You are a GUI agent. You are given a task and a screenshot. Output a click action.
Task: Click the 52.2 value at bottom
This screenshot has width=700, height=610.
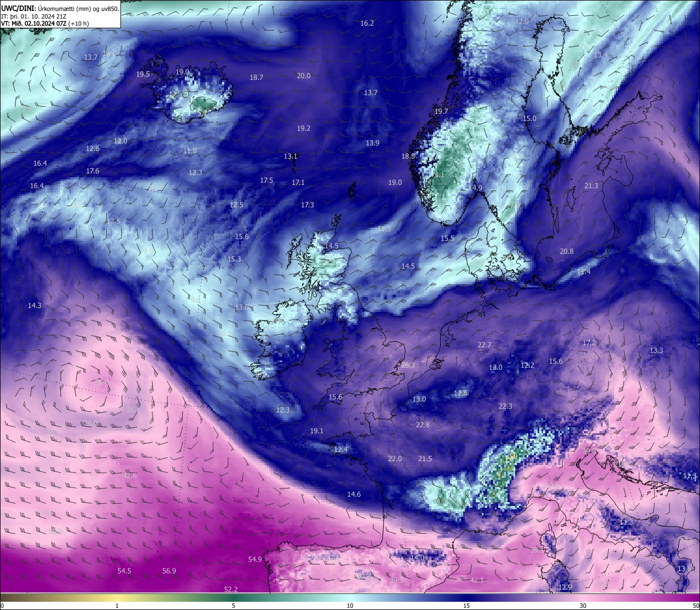pos(231,590)
